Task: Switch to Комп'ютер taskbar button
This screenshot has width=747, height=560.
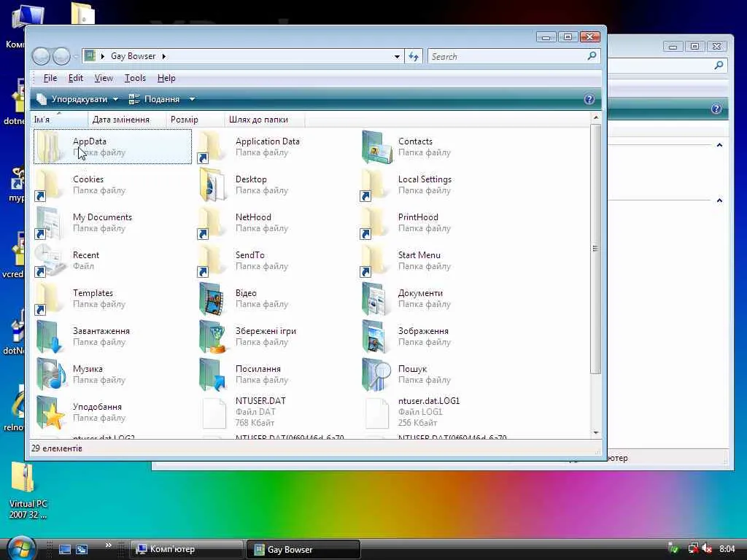Action: pyautogui.click(x=187, y=550)
